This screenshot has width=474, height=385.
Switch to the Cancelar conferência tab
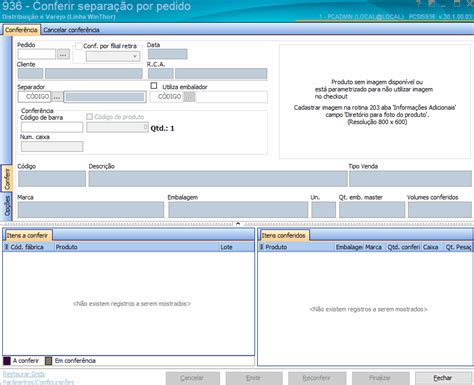pyautogui.click(x=71, y=30)
